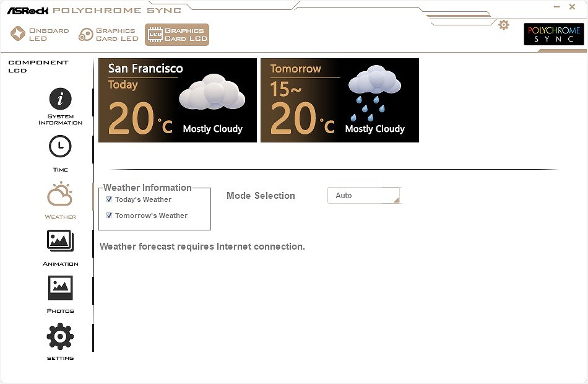The height and width of the screenshot is (384, 588).
Task: Click the Internet connection notice text
Action: coord(202,247)
